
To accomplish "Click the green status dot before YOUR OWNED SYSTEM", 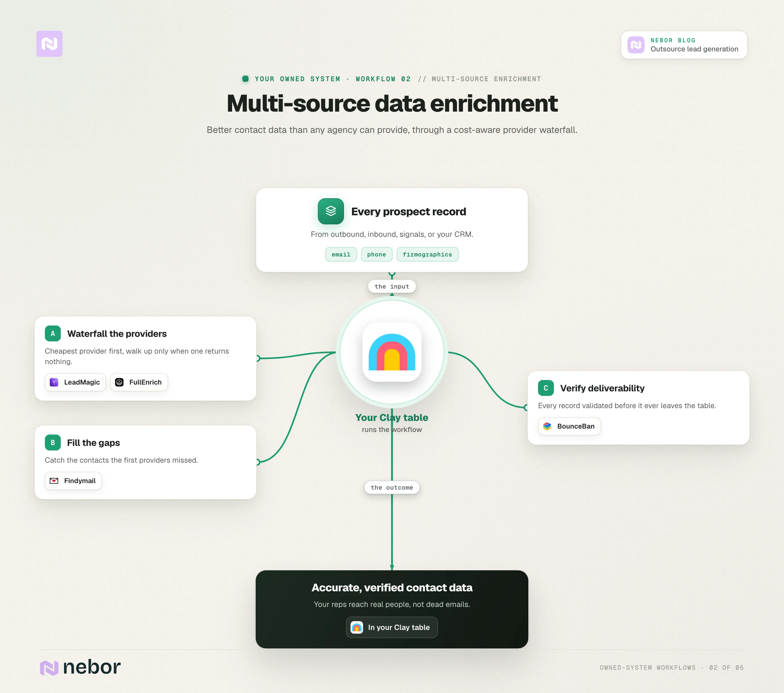I will coord(245,79).
